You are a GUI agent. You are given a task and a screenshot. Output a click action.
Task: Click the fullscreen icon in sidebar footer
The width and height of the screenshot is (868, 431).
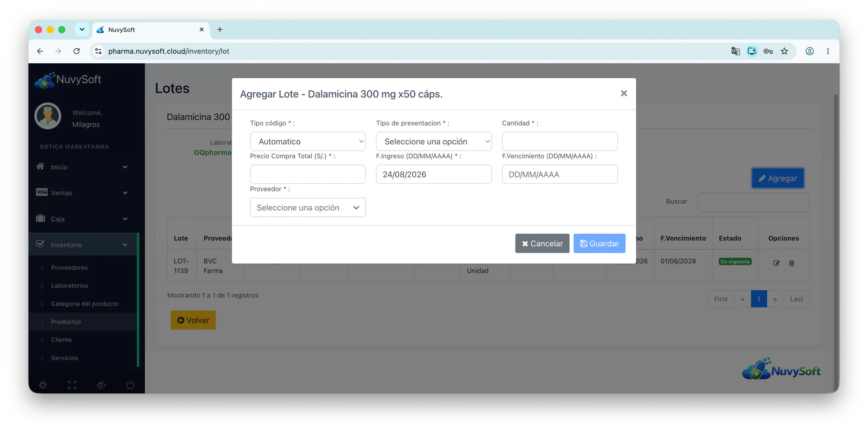click(72, 385)
